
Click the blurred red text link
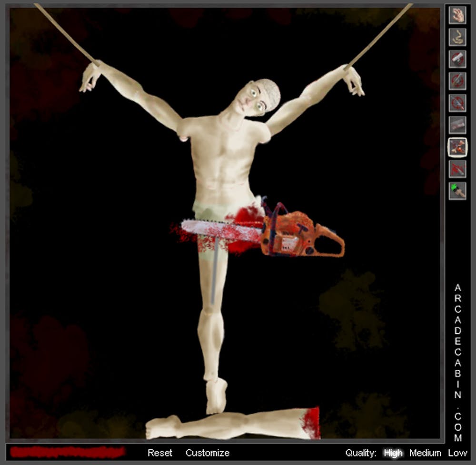(68, 452)
